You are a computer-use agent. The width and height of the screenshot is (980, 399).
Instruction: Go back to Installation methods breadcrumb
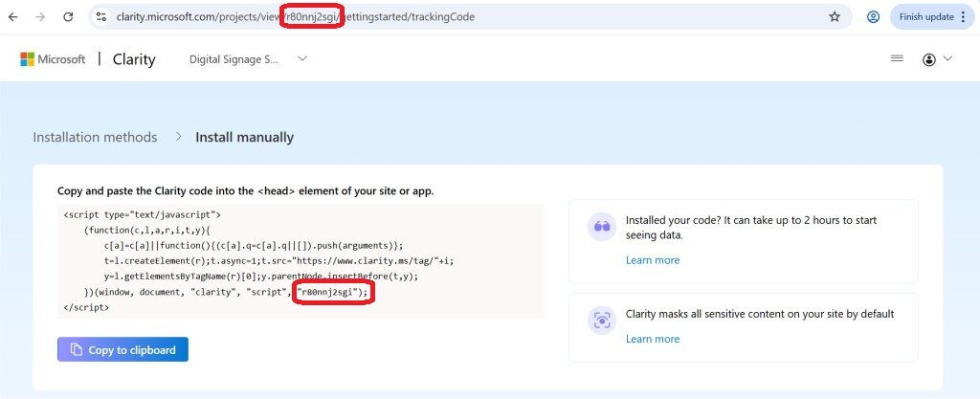click(x=95, y=137)
